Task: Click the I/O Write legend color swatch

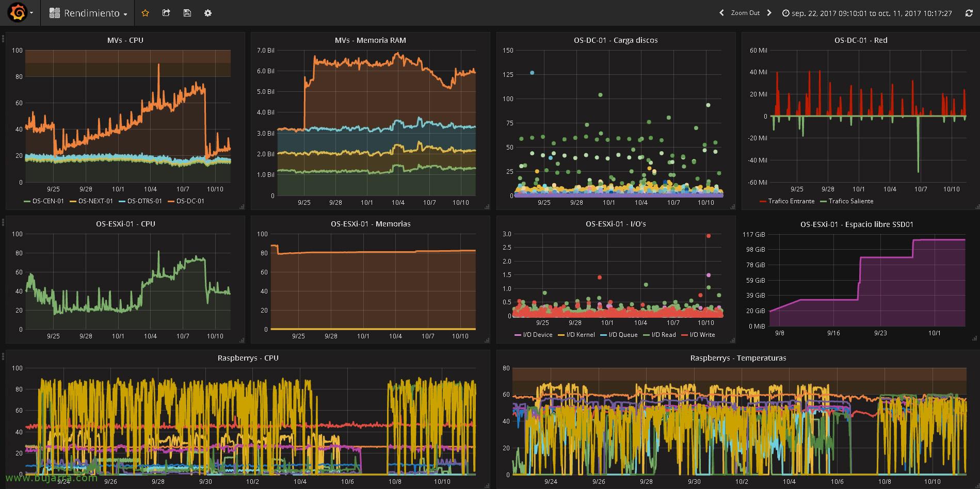Action: [684, 335]
